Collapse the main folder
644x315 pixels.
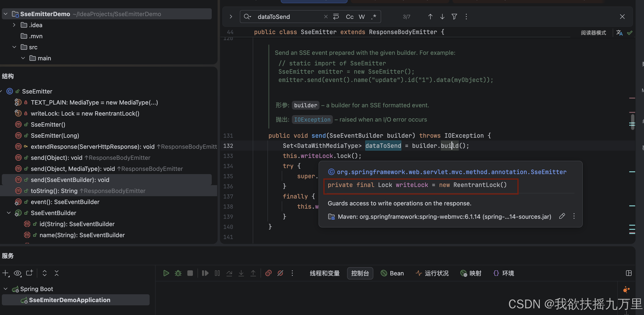(x=23, y=58)
